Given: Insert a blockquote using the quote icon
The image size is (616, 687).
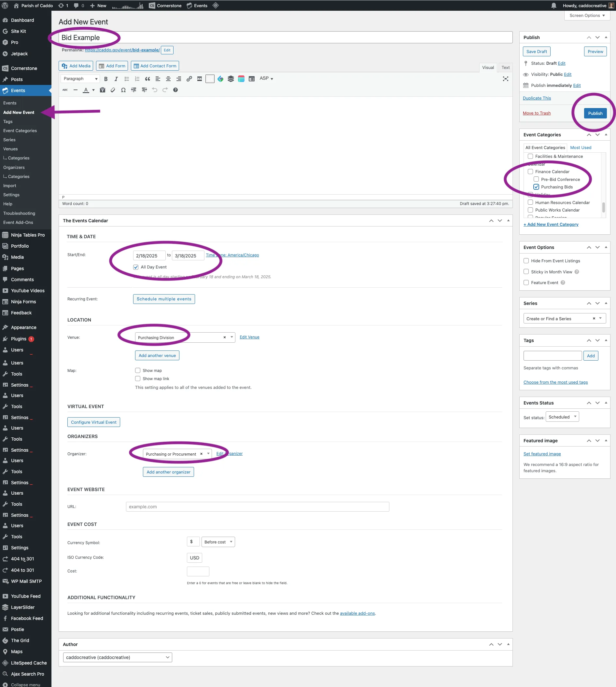Looking at the screenshot, I should click(x=147, y=79).
